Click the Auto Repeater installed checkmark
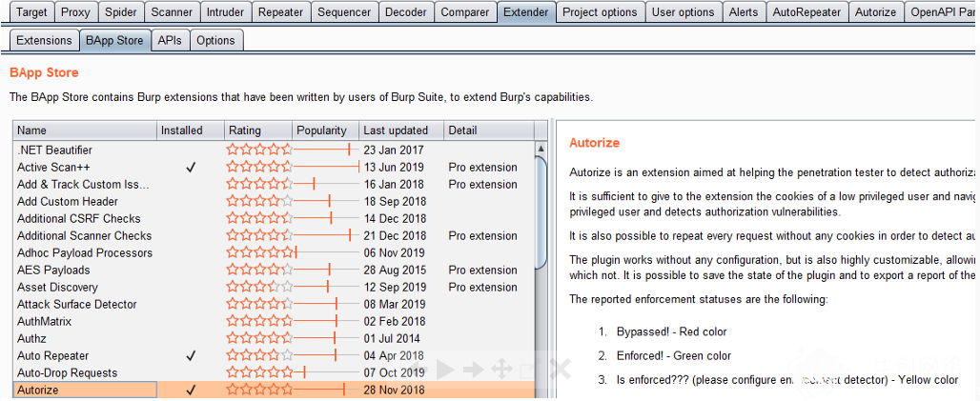Viewport: 980px width, 401px height. pyautogui.click(x=192, y=356)
